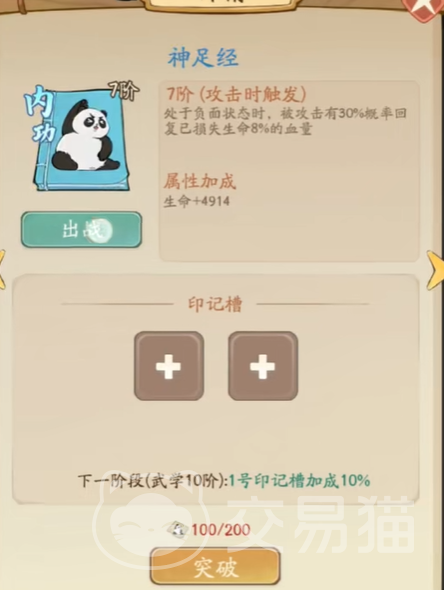Click the 神足经 panda skill book icon

83,137
